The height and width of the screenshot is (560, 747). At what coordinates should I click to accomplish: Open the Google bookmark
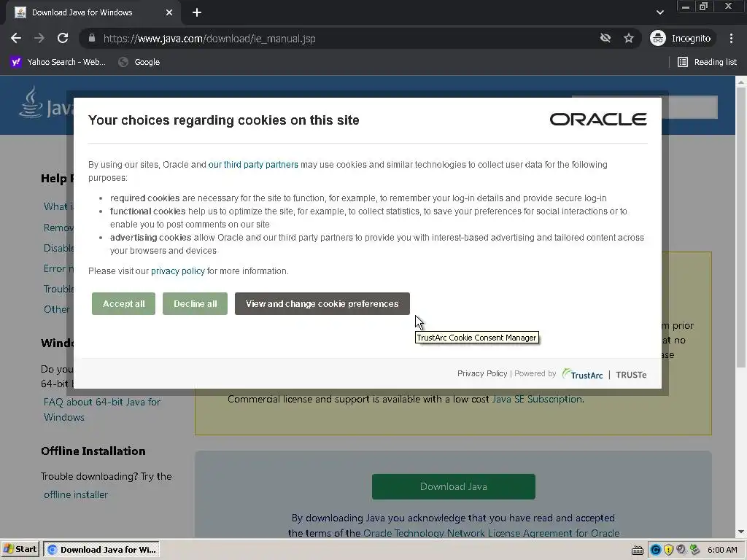click(139, 62)
